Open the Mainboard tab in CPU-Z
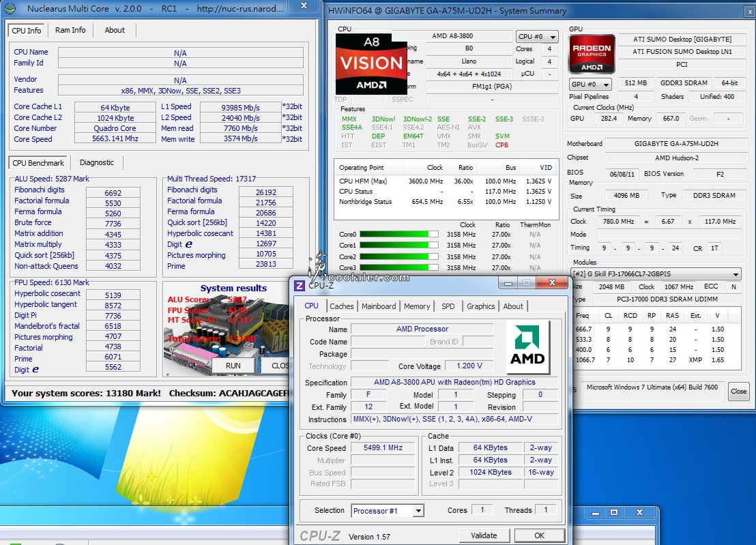This screenshot has height=545, width=756. pyautogui.click(x=379, y=306)
